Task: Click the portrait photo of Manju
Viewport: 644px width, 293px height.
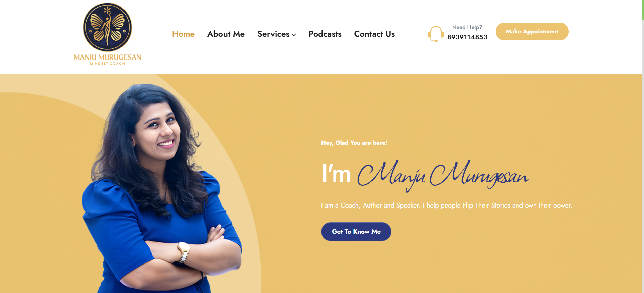Action: coord(161,188)
